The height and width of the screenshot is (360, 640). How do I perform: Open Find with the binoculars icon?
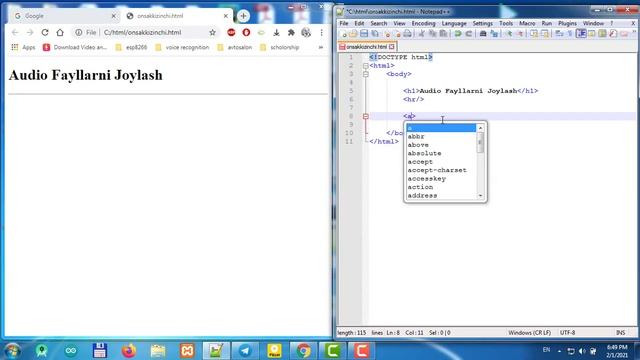coord(483,34)
